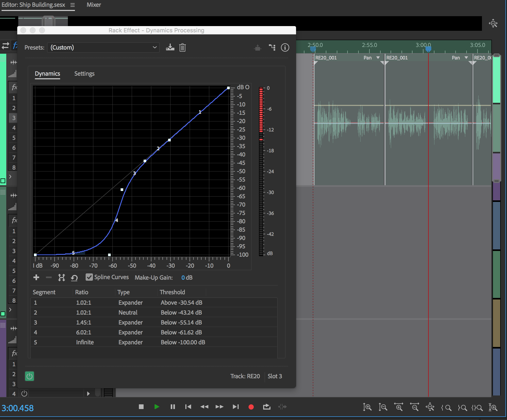The height and width of the screenshot is (420, 507).
Task: Save the current dynamics preset
Action: point(170,47)
